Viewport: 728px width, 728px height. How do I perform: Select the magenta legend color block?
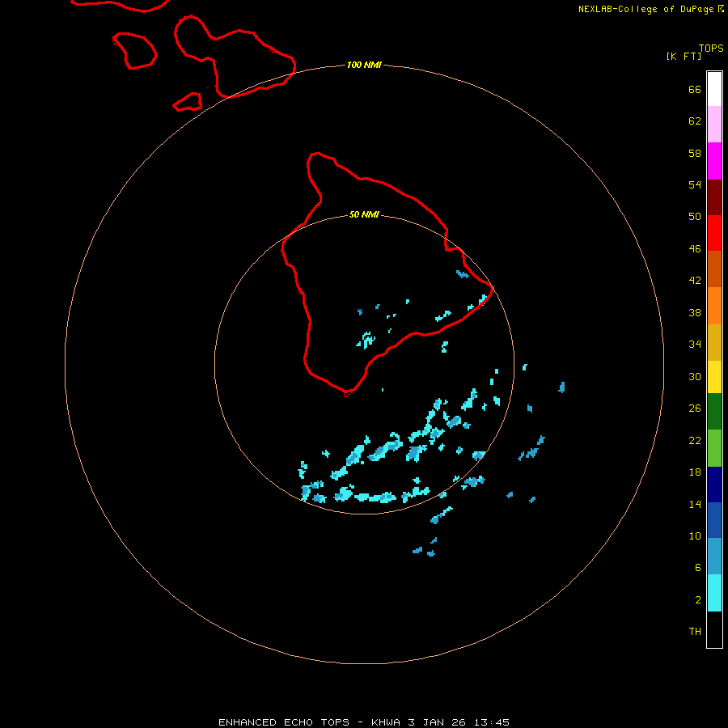click(714, 161)
